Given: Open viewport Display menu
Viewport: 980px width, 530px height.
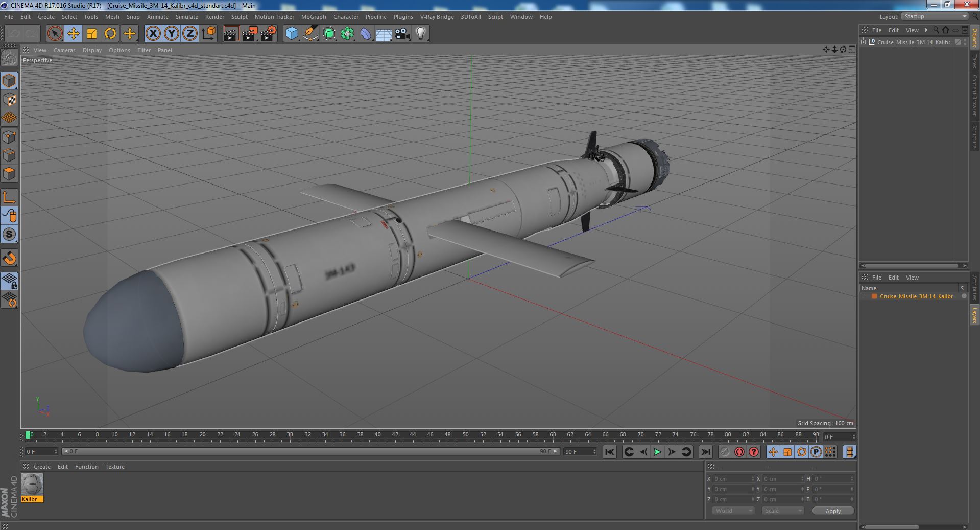Looking at the screenshot, I should coord(92,50).
